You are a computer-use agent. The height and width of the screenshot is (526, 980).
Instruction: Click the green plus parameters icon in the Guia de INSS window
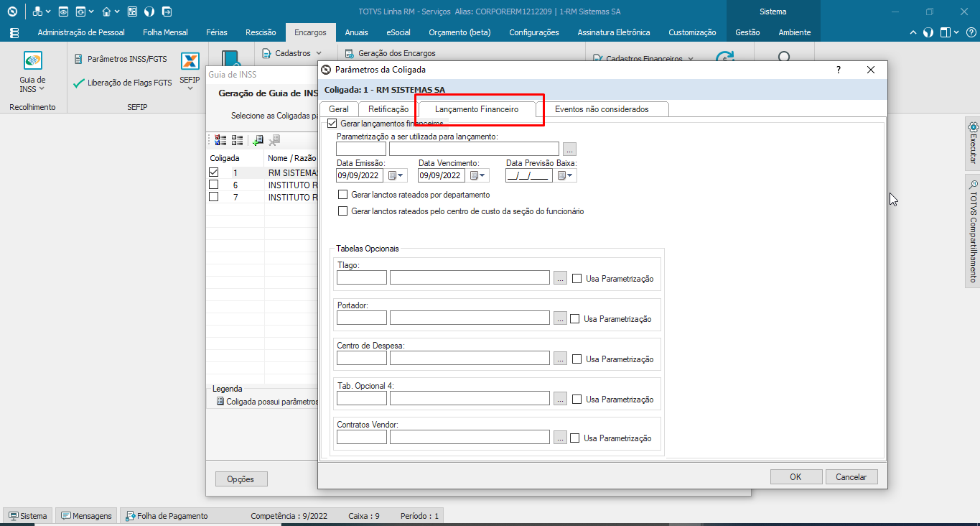click(x=258, y=141)
